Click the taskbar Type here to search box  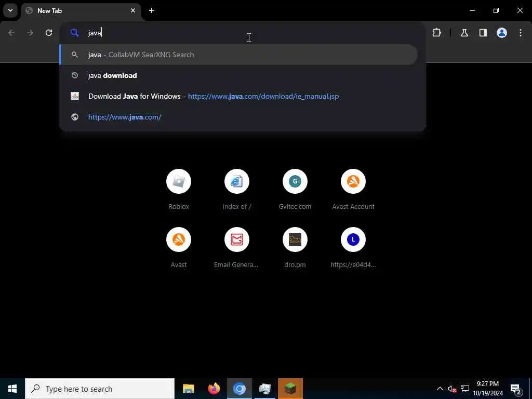(x=100, y=389)
